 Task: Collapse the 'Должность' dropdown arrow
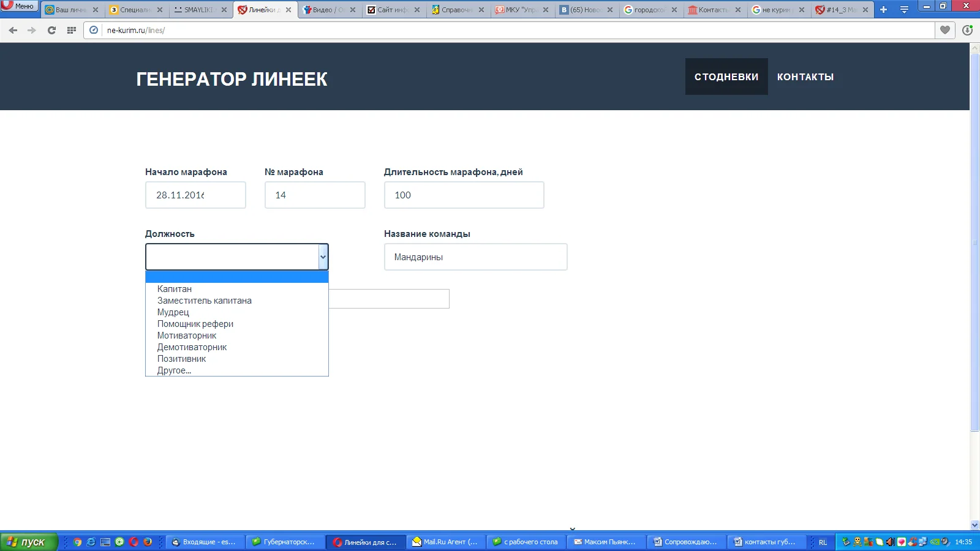[323, 257]
